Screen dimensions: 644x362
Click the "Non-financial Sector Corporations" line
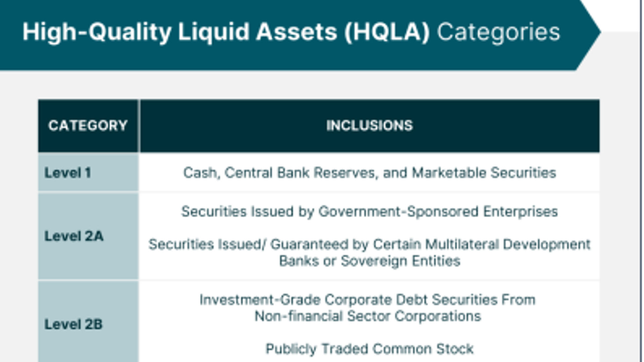pos(368,316)
